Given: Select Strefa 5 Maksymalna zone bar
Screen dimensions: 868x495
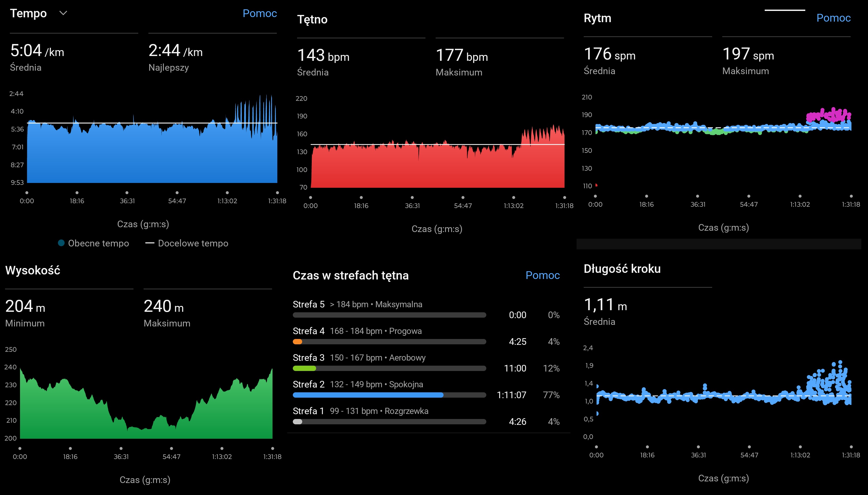Looking at the screenshot, I should 389,315.
